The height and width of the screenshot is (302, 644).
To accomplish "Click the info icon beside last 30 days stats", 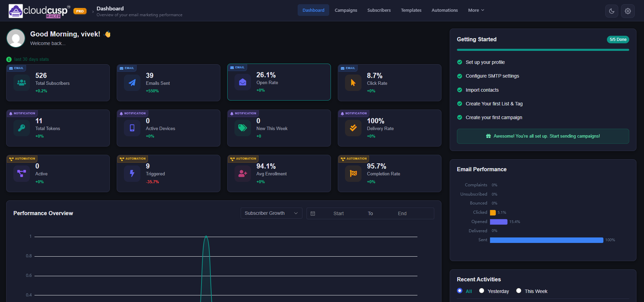I will 9,59.
